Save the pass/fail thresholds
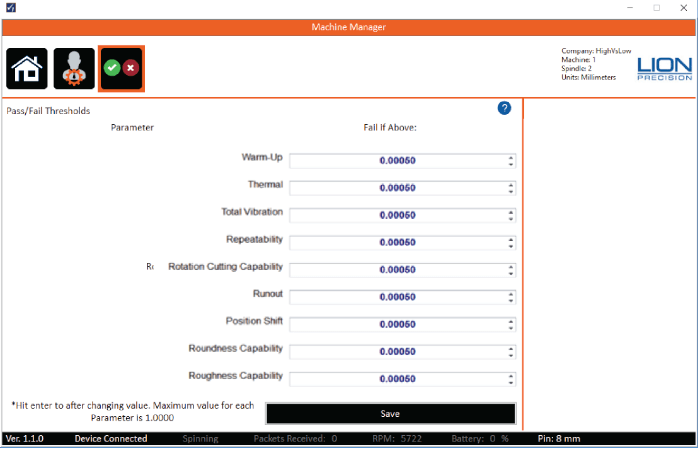The width and height of the screenshot is (700, 449). click(x=391, y=414)
